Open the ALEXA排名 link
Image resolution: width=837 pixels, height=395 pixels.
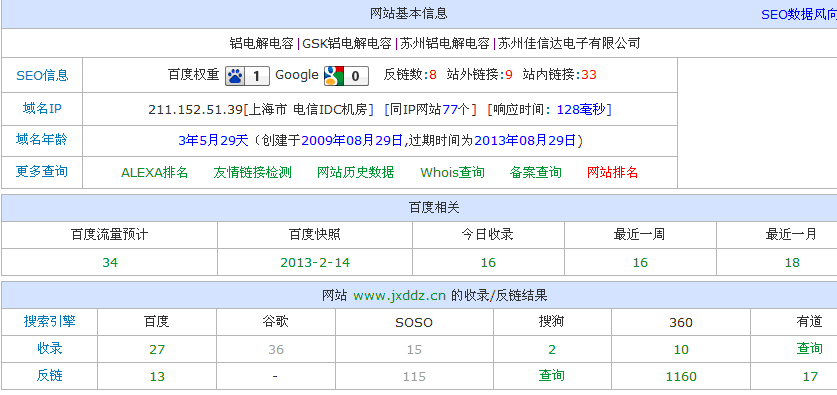click(155, 172)
